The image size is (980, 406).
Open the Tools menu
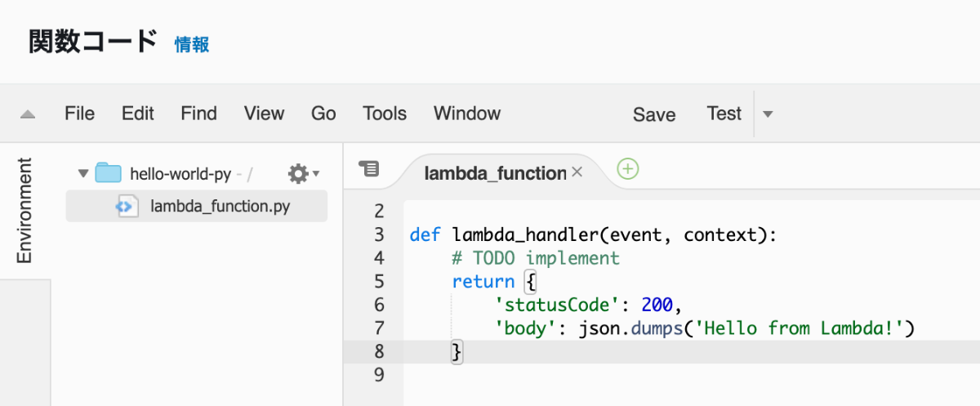coord(385,114)
